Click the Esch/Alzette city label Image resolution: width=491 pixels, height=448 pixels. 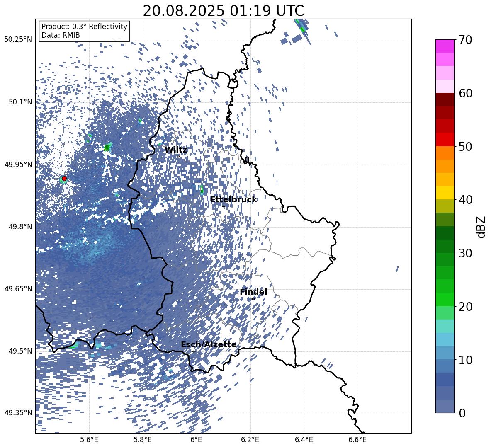tap(209, 345)
